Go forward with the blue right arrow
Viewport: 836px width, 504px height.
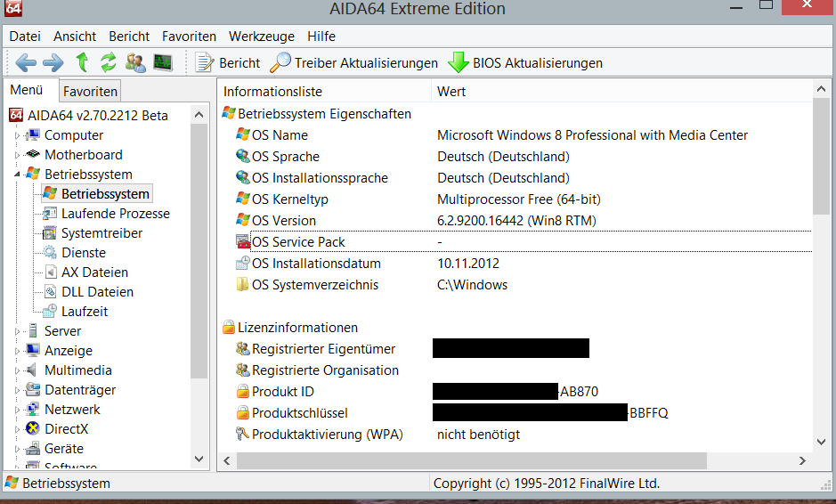pyautogui.click(x=53, y=63)
